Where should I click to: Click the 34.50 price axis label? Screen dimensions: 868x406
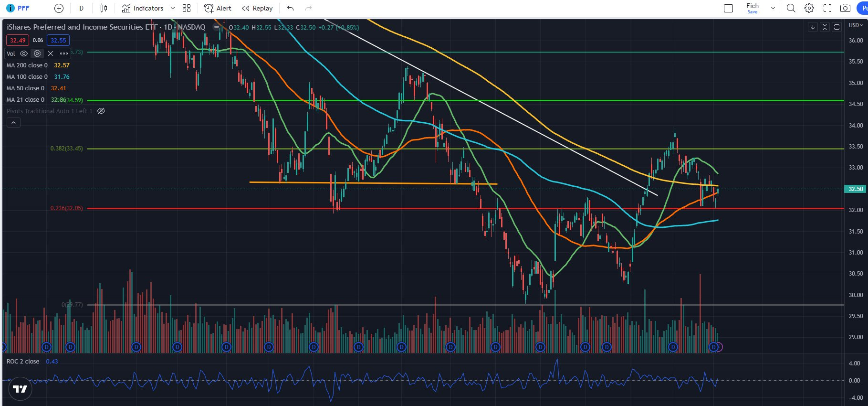pos(856,104)
